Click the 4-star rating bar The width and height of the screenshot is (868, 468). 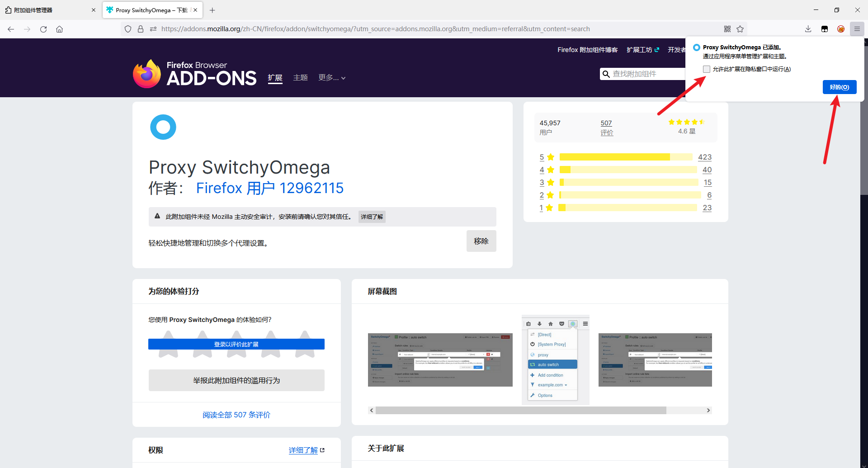[628, 170]
